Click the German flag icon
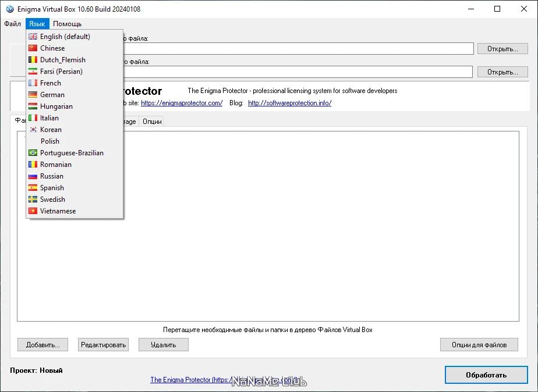 coord(33,95)
